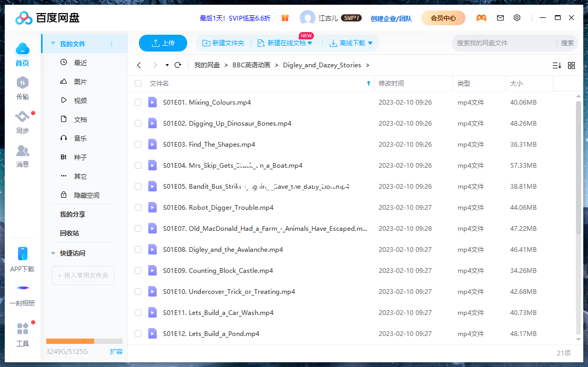588x367 pixels.
Task: Open the settings gear
Action: (x=516, y=17)
